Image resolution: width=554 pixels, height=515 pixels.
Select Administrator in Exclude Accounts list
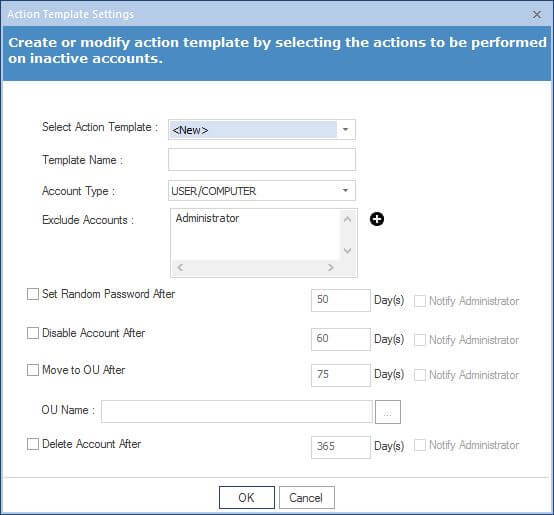click(x=207, y=218)
